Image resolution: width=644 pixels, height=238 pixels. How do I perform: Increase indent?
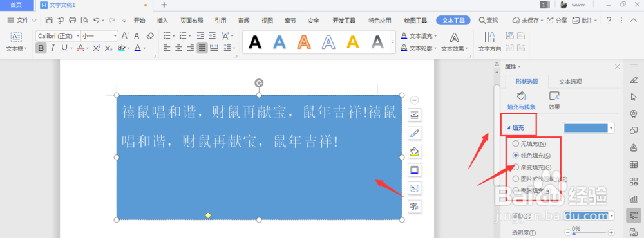coord(212,36)
